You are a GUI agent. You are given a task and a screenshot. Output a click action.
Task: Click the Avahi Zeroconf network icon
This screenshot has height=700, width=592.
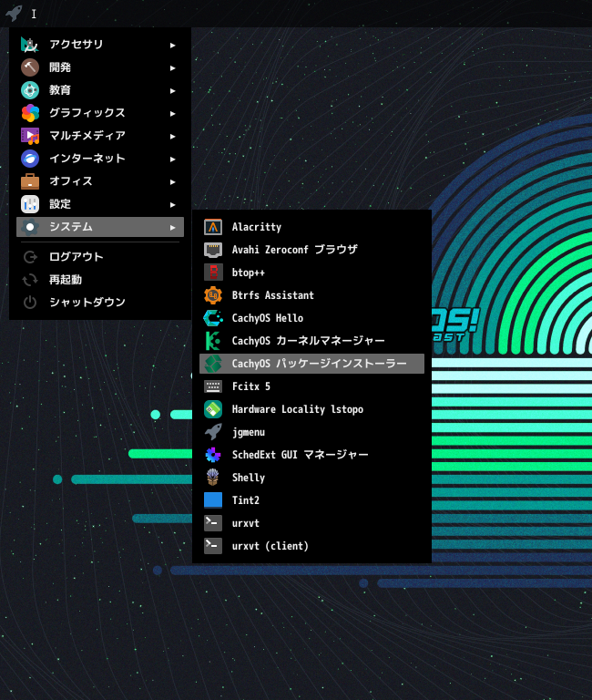(x=213, y=250)
